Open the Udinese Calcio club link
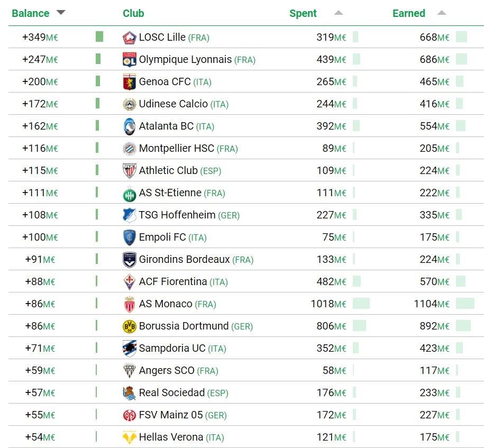Viewport: 484px width, 448px height. [173, 104]
